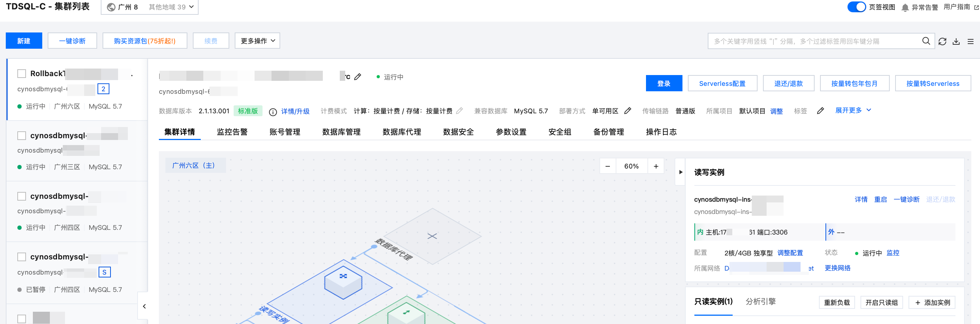
Task: Click the globe region icon
Action: click(111, 7)
